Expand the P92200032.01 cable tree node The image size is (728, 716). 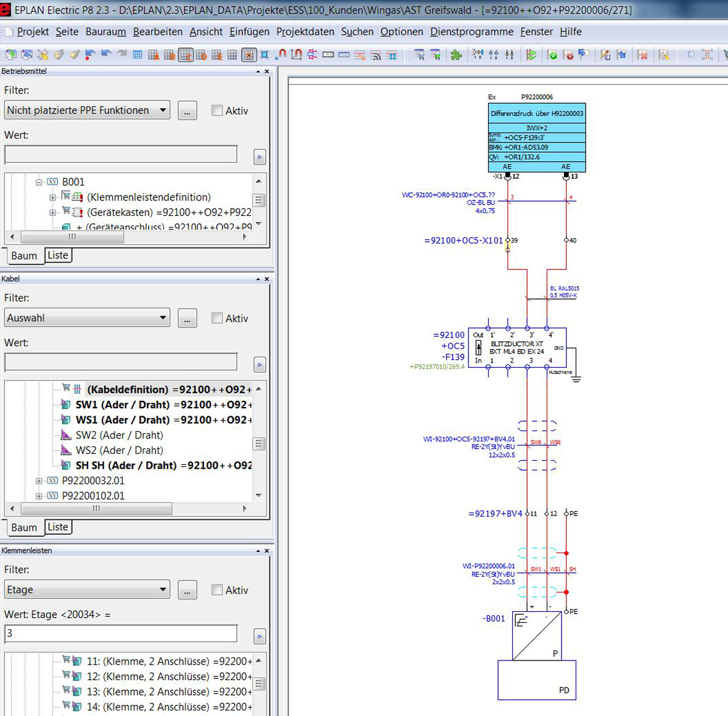tap(39, 481)
